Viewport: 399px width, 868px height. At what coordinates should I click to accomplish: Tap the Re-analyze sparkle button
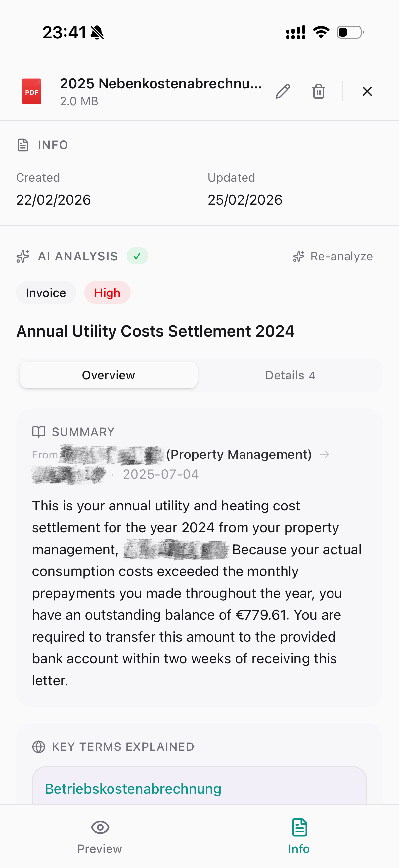(333, 256)
